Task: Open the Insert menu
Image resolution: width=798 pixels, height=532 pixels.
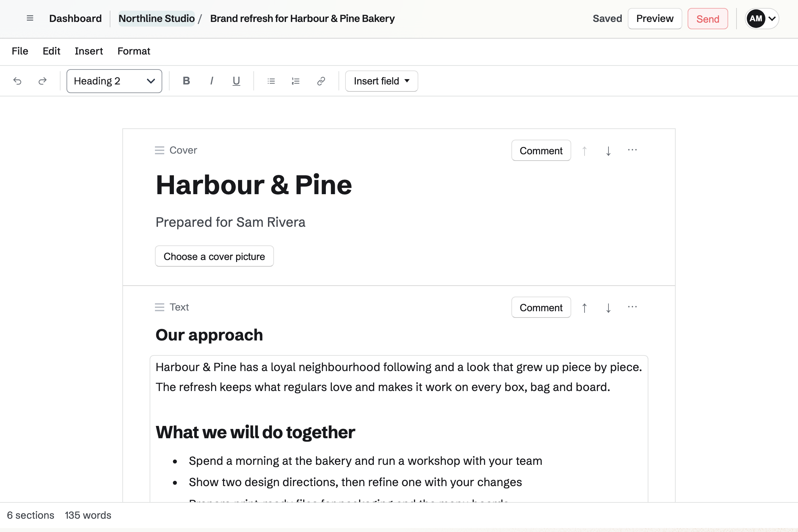Action: coord(88,51)
